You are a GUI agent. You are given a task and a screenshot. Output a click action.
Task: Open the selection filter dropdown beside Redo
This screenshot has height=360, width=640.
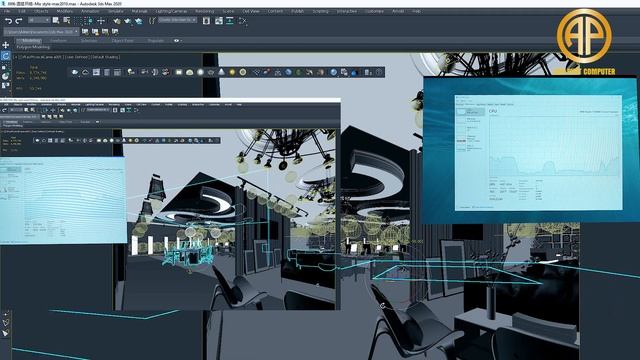[x=39, y=20]
